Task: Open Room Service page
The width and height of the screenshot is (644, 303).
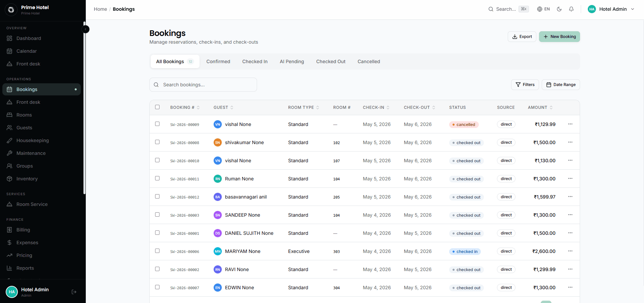Action: (41, 204)
